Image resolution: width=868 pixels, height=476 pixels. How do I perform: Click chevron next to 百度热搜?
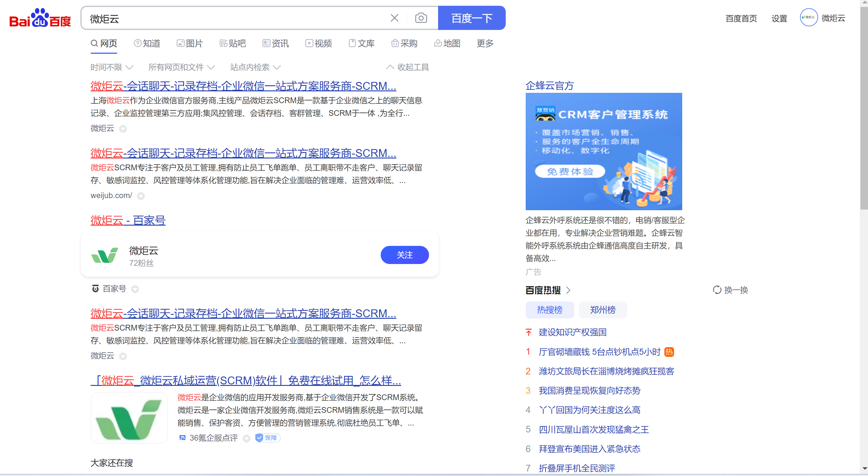point(568,290)
